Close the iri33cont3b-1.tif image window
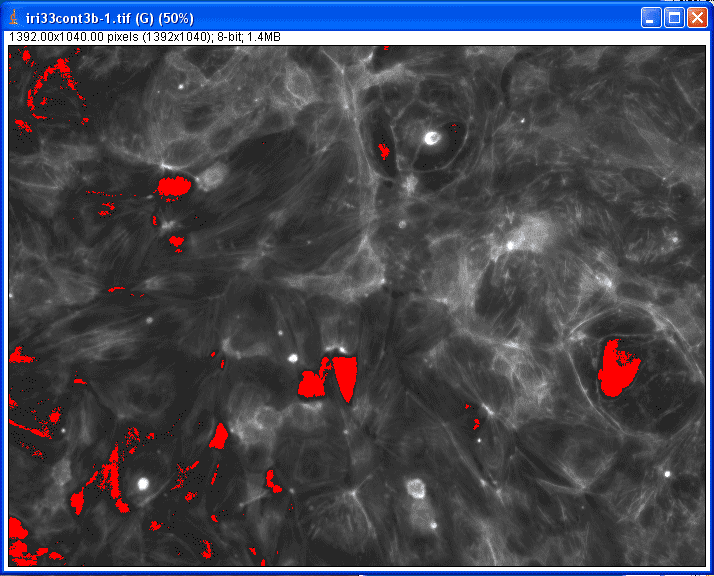Image resolution: width=714 pixels, height=576 pixels. [697, 18]
